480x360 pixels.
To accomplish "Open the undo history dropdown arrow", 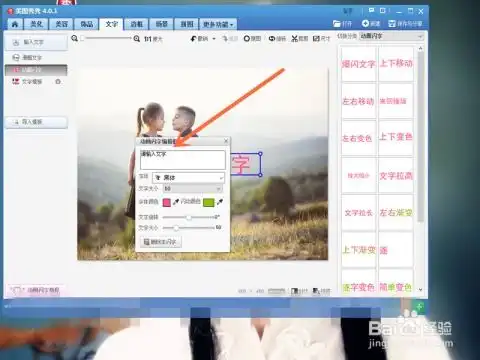I will coord(214,39).
